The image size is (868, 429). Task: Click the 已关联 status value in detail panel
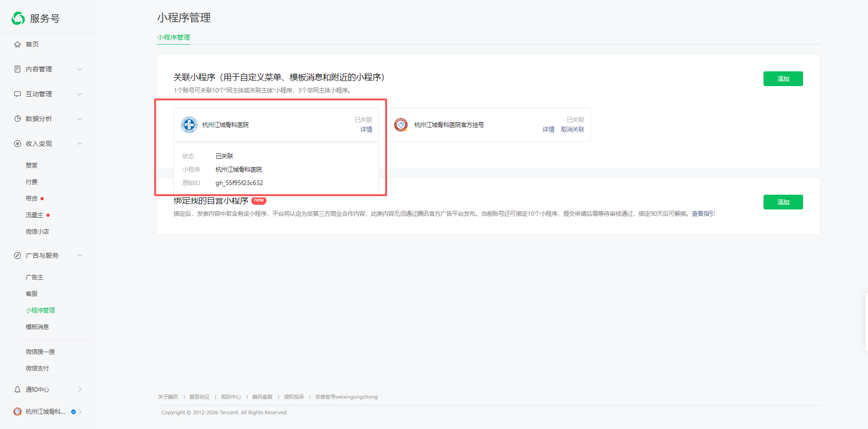[x=225, y=156]
